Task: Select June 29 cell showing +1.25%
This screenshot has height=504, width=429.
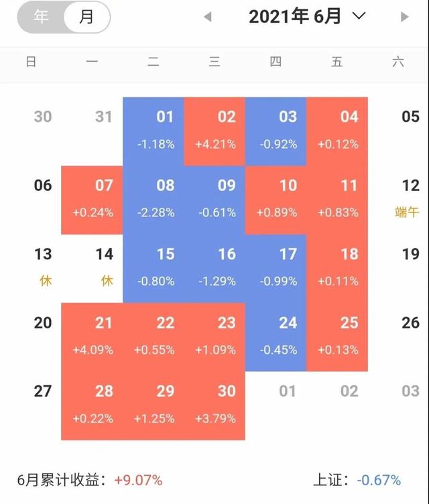Action: (x=165, y=404)
